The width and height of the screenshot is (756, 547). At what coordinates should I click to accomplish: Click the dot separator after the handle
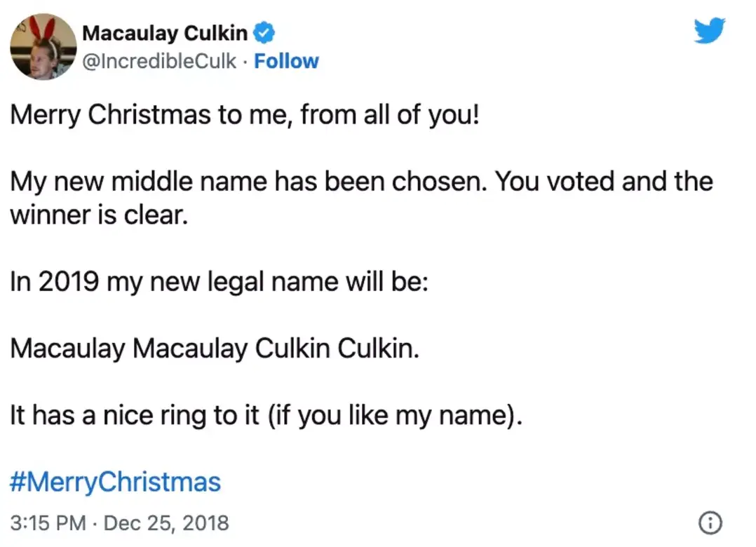(x=245, y=62)
